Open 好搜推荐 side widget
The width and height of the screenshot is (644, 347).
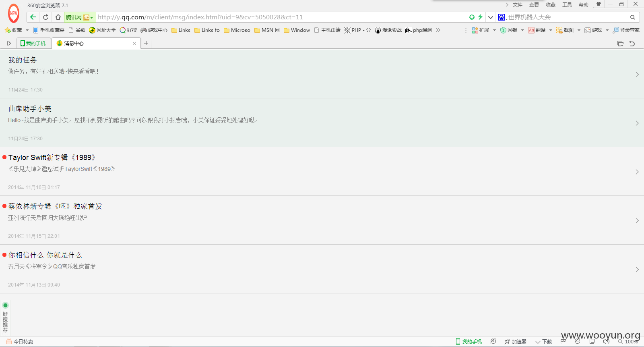(x=5, y=318)
